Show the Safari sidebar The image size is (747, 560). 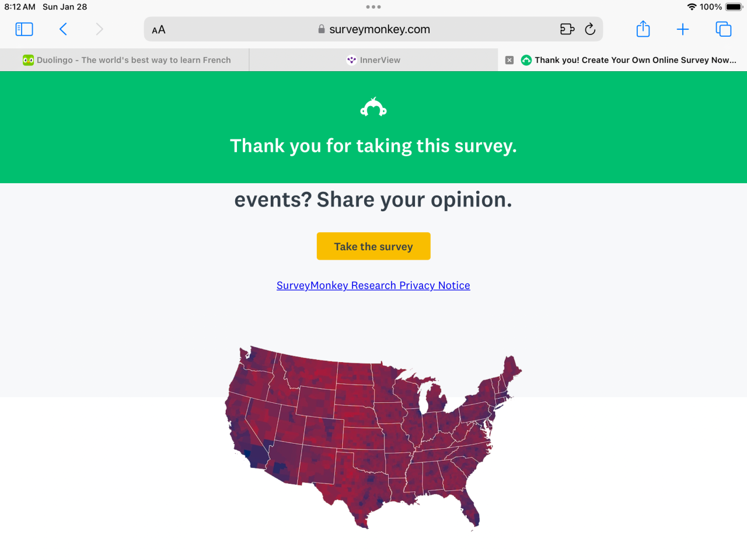(24, 29)
